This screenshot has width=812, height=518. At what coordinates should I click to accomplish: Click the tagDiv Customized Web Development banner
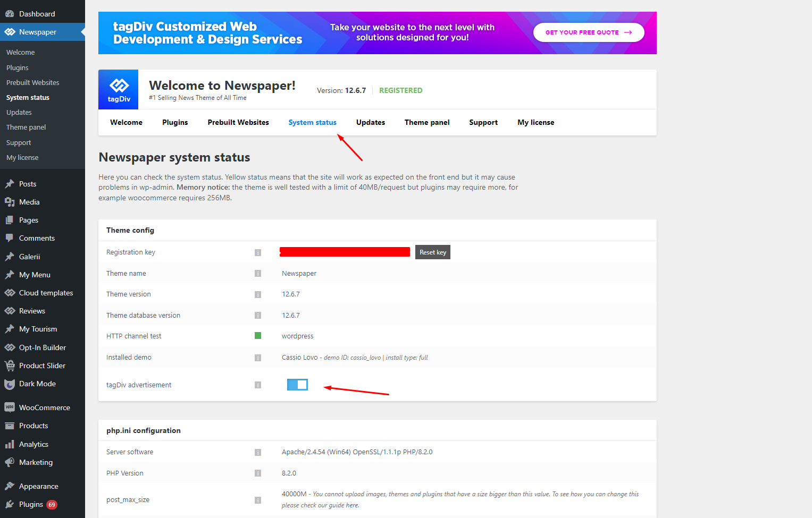coord(378,33)
